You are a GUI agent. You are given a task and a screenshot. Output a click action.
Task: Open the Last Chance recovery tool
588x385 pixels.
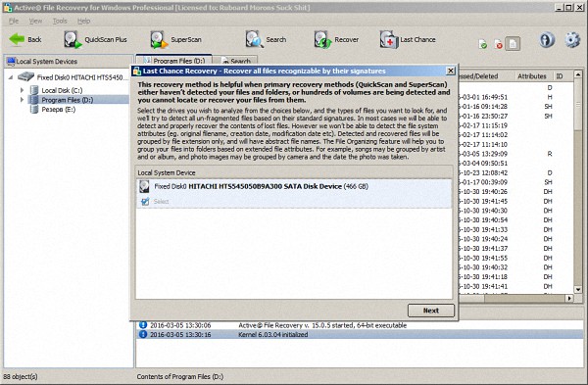coord(408,40)
